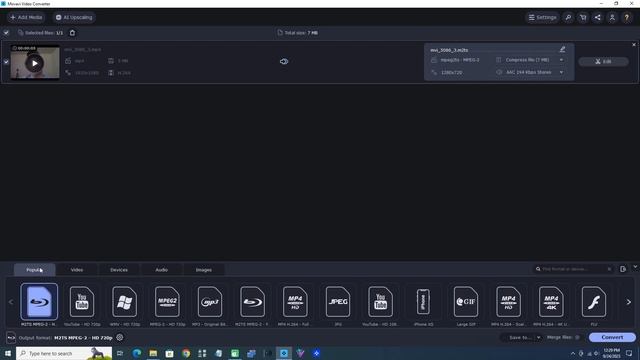Screen dimensions: 640x360
Task: Start conversion with the Convert button
Action: (x=612, y=338)
